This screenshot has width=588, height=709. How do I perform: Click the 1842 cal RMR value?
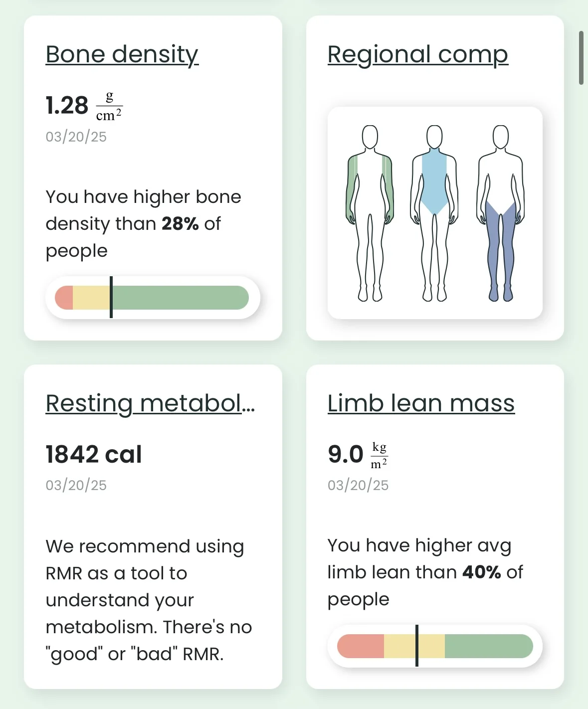pos(94,454)
